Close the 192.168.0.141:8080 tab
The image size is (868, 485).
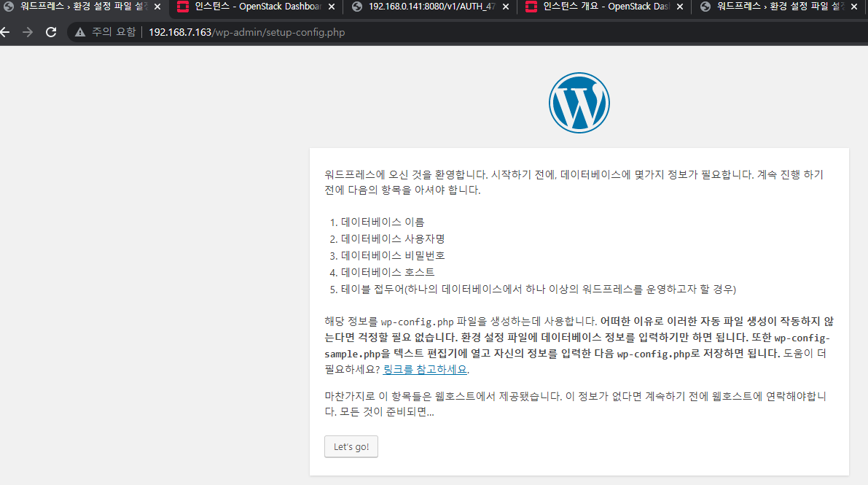pos(505,7)
